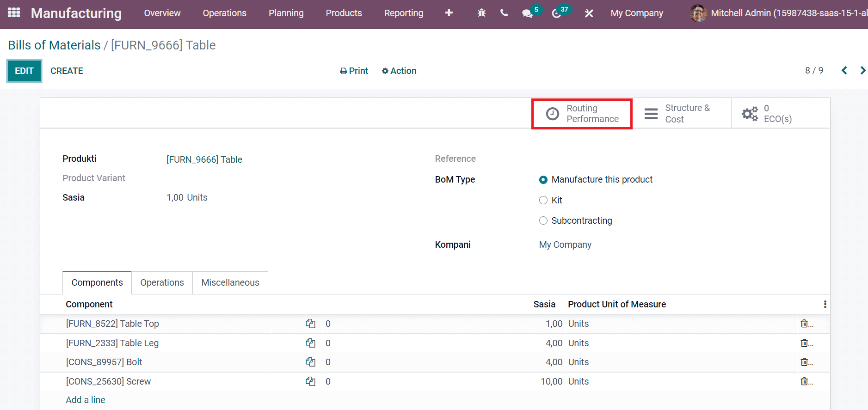The width and height of the screenshot is (868, 410).
Task: Click the phone VoIP icon
Action: pyautogui.click(x=504, y=13)
